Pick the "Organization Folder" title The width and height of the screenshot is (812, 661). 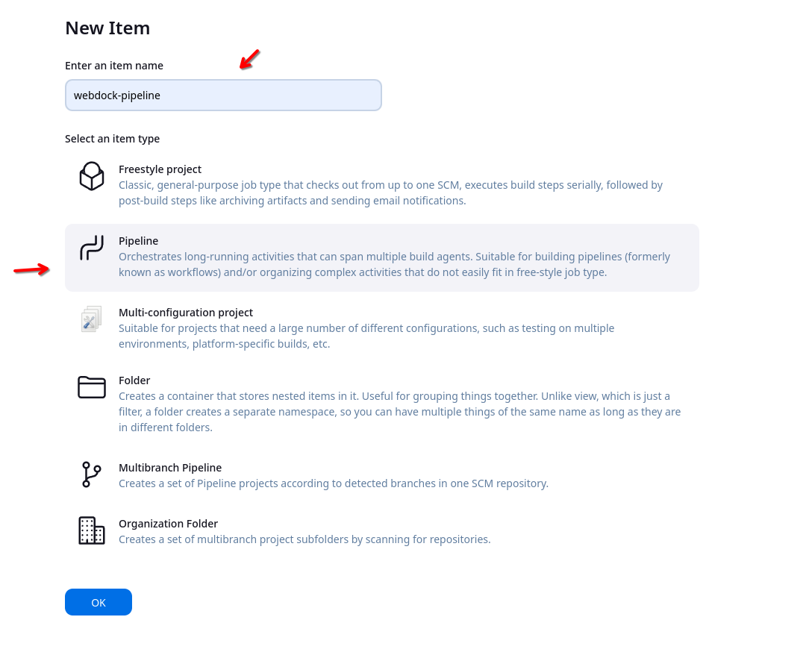pyautogui.click(x=168, y=524)
